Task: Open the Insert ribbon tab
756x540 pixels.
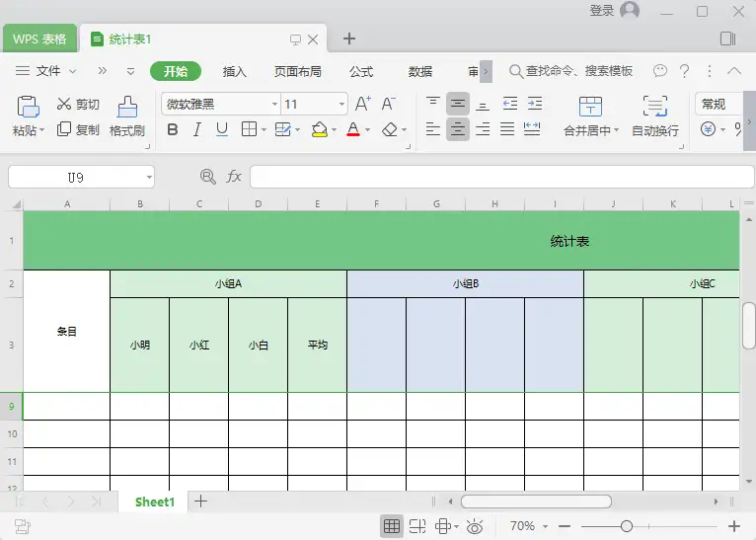Action: click(x=235, y=71)
